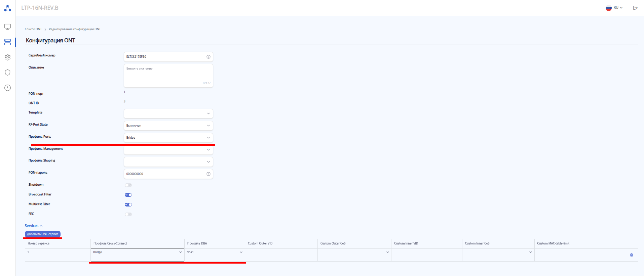Screen dimensions: 644x276
Task: Open the ONT list sidebar icon
Action: click(7, 42)
